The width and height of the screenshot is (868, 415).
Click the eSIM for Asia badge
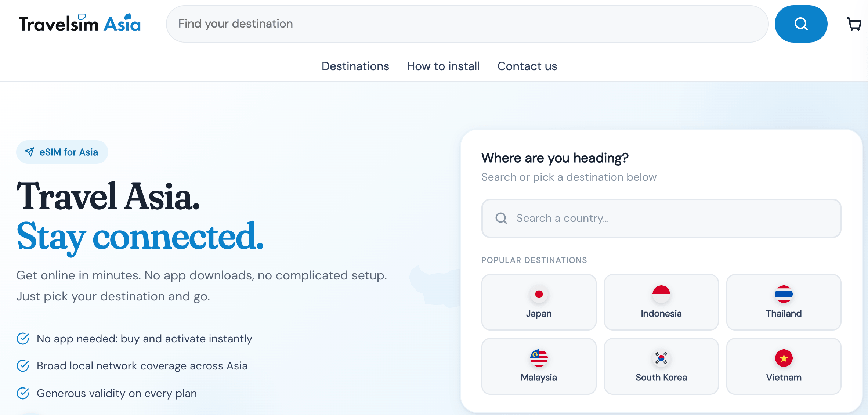pos(62,152)
